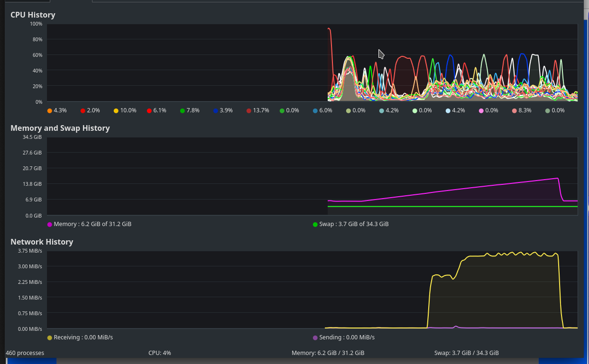This screenshot has width=589, height=364.
Task: Click the purple Sending legend icon
Action: 315,337
